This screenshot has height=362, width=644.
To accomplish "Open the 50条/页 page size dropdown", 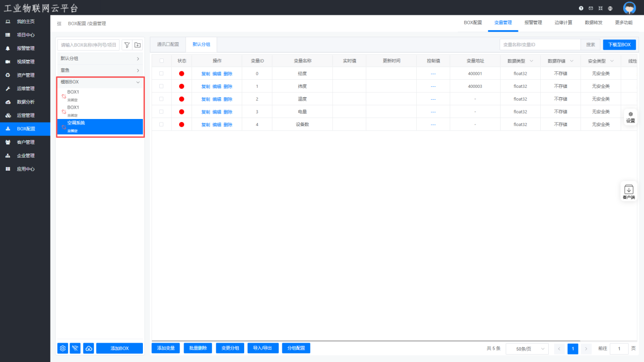I will 527,349.
